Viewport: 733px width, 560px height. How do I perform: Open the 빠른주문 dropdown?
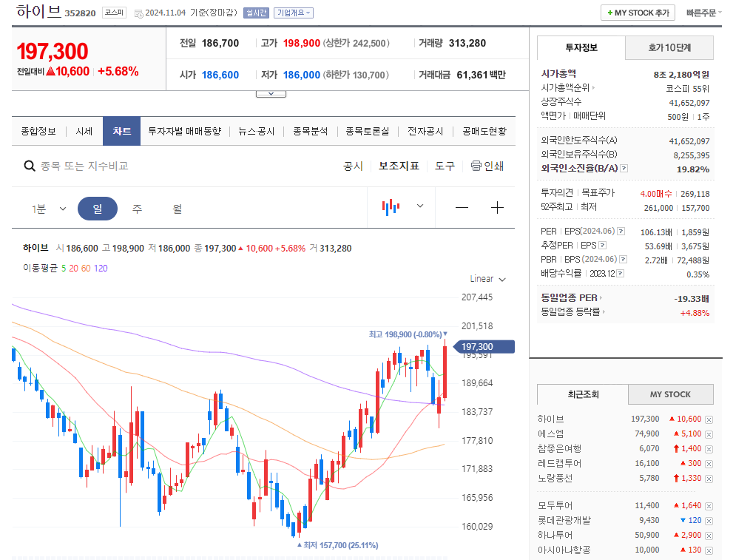(703, 13)
